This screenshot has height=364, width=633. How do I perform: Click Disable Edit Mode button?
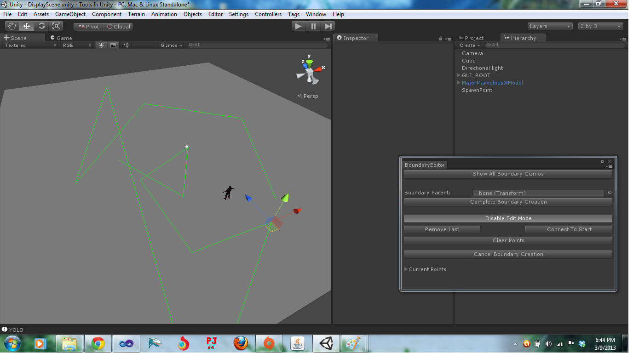pyautogui.click(x=508, y=218)
